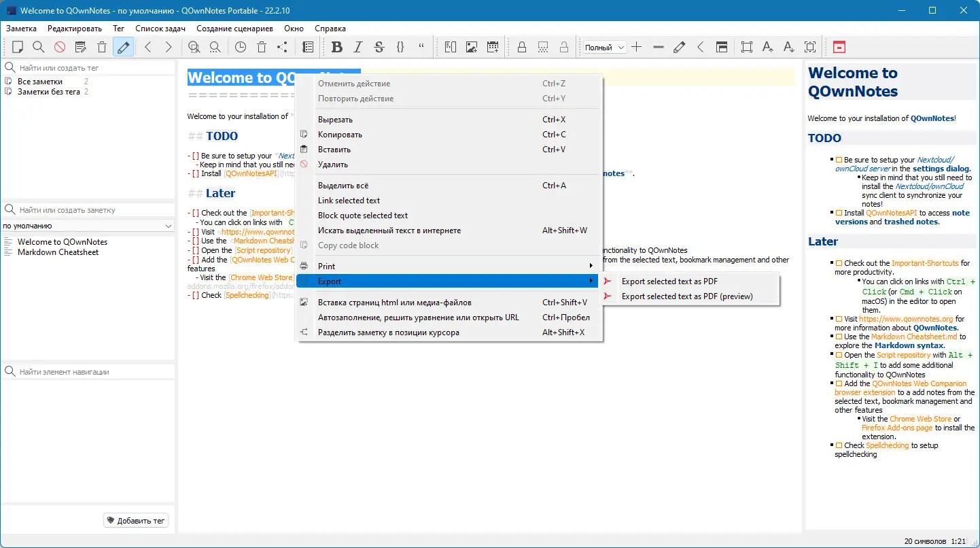Choose Export selected text as PDF
The image size is (980, 548).
pyautogui.click(x=669, y=281)
